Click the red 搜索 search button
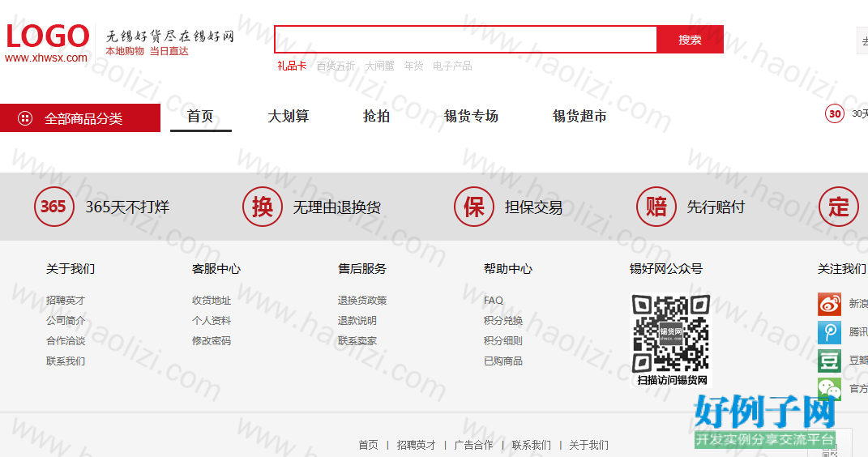Image resolution: width=868 pixels, height=457 pixels. [x=690, y=39]
